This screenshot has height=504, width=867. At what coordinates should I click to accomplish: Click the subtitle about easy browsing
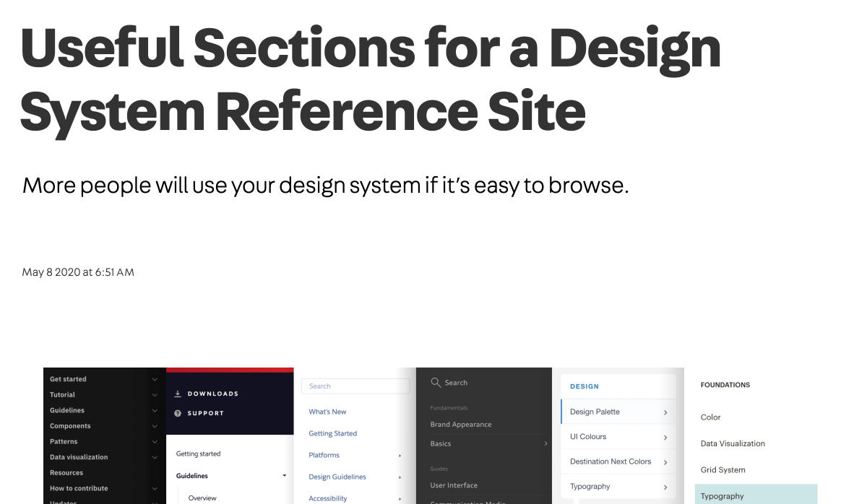pos(326,186)
